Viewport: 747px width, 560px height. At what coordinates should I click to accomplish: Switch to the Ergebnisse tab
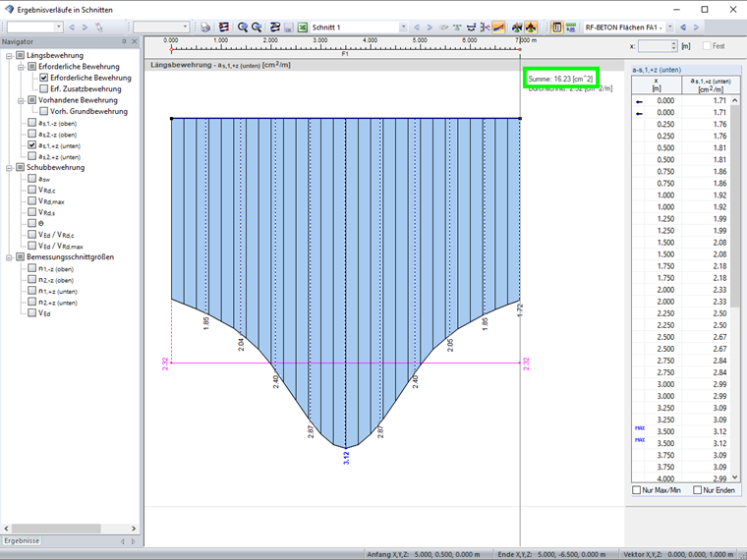22,540
